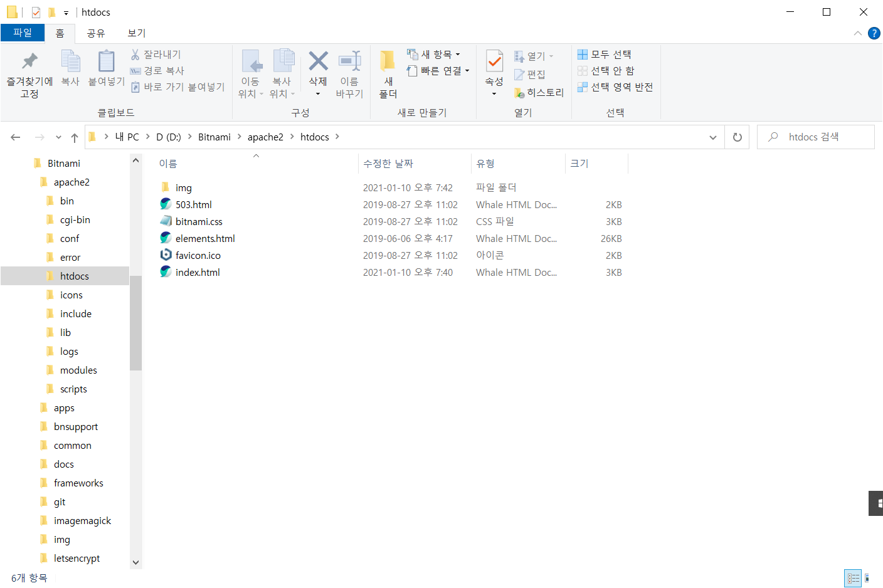Click the htdocs search box

[x=816, y=137]
